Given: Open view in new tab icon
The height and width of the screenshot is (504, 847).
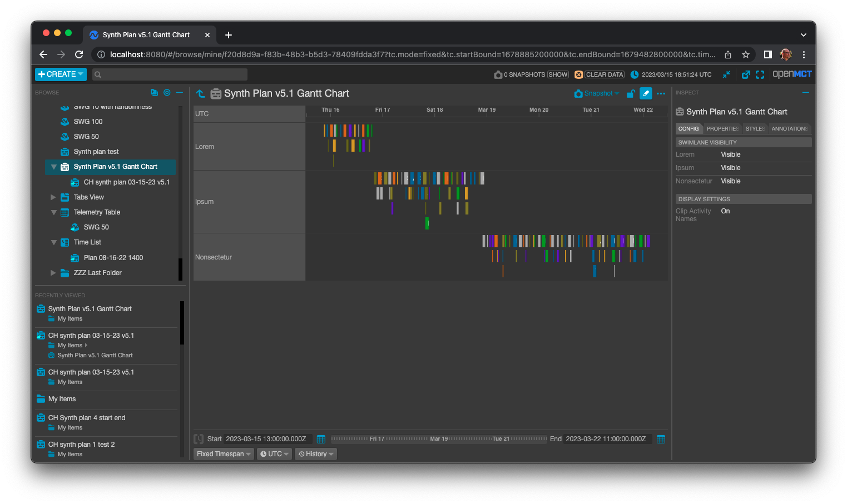Looking at the screenshot, I should pos(746,74).
